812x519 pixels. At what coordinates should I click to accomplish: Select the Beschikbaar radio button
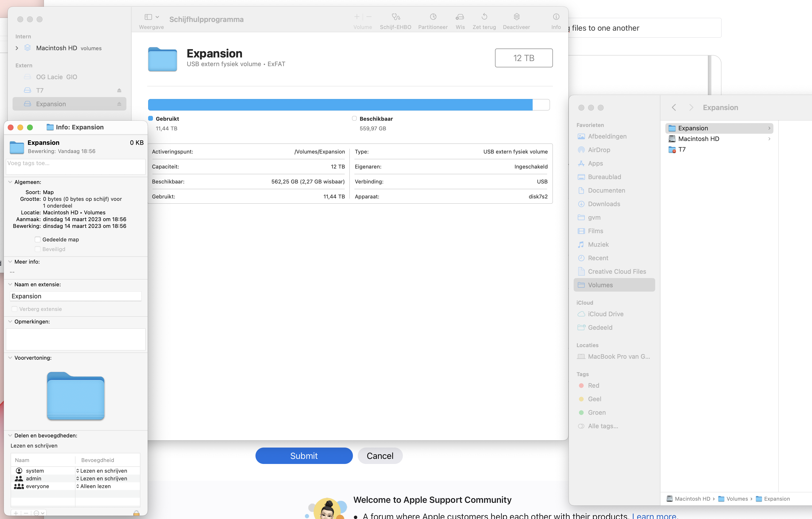354,119
